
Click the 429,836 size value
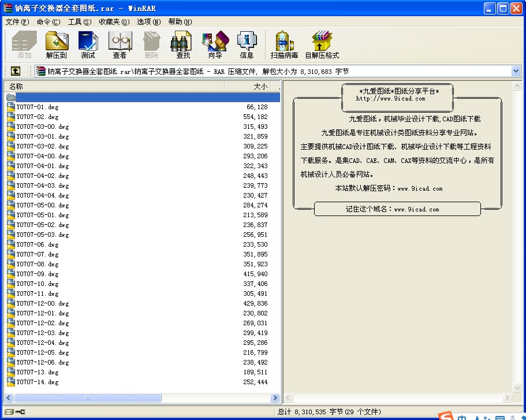[x=255, y=303]
